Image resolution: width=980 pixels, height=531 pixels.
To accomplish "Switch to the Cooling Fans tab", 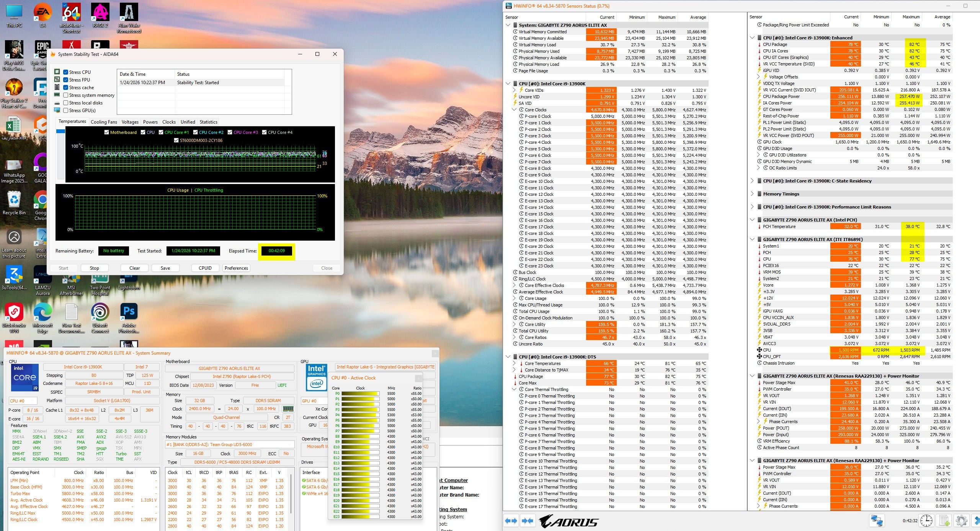I will (x=104, y=122).
